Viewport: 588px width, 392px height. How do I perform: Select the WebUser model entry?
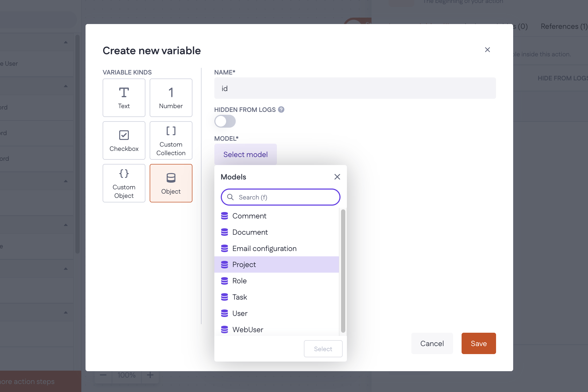(247, 330)
